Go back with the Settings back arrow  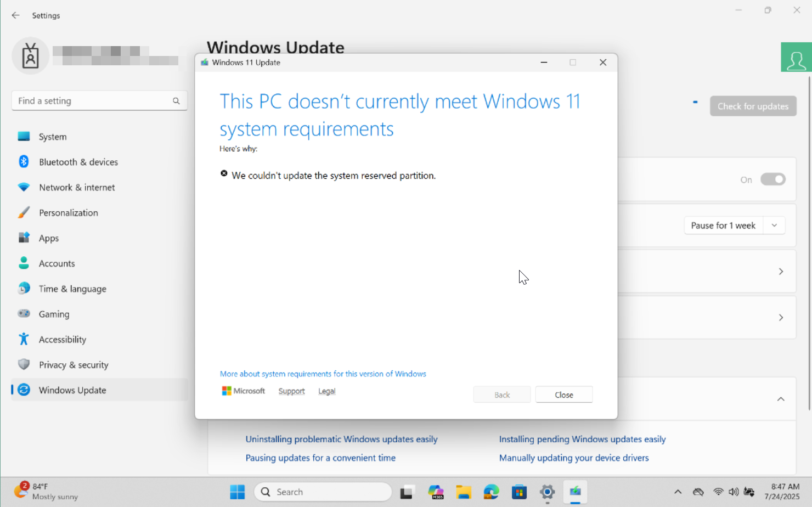pyautogui.click(x=15, y=15)
